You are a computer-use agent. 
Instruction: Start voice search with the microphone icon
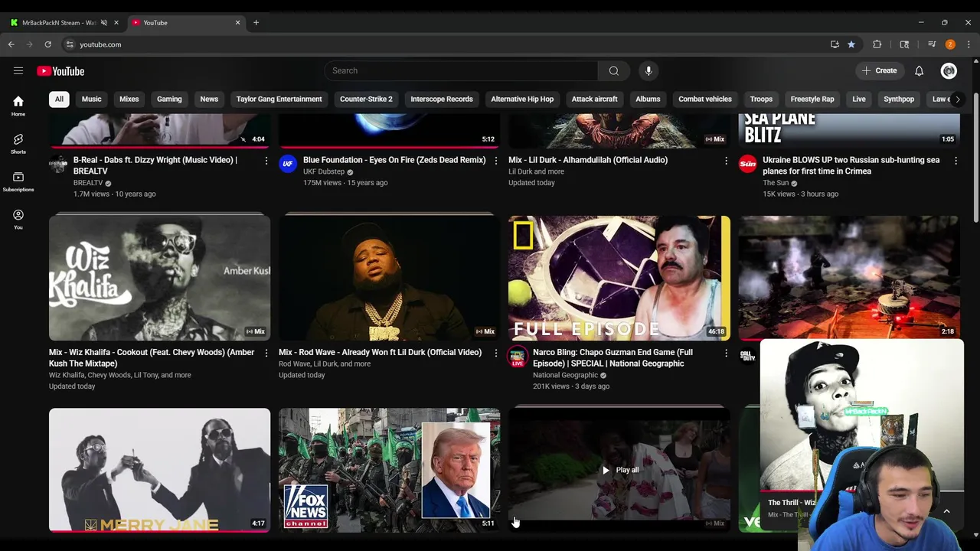tap(648, 70)
